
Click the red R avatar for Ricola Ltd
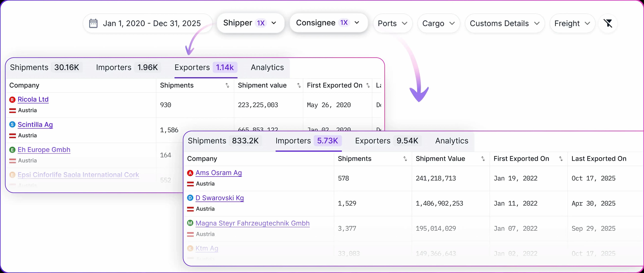(x=12, y=100)
